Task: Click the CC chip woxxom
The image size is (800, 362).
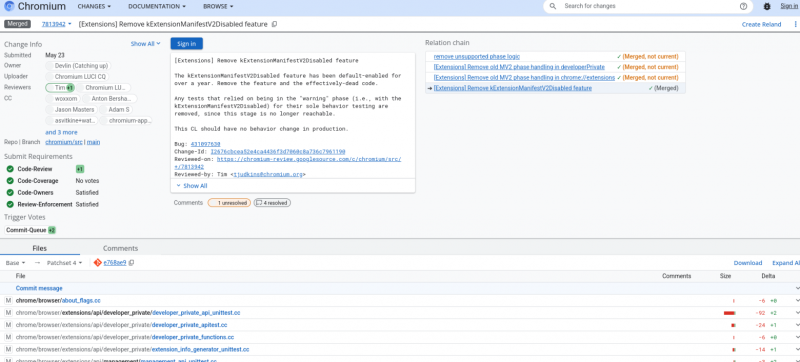Action: click(x=62, y=98)
